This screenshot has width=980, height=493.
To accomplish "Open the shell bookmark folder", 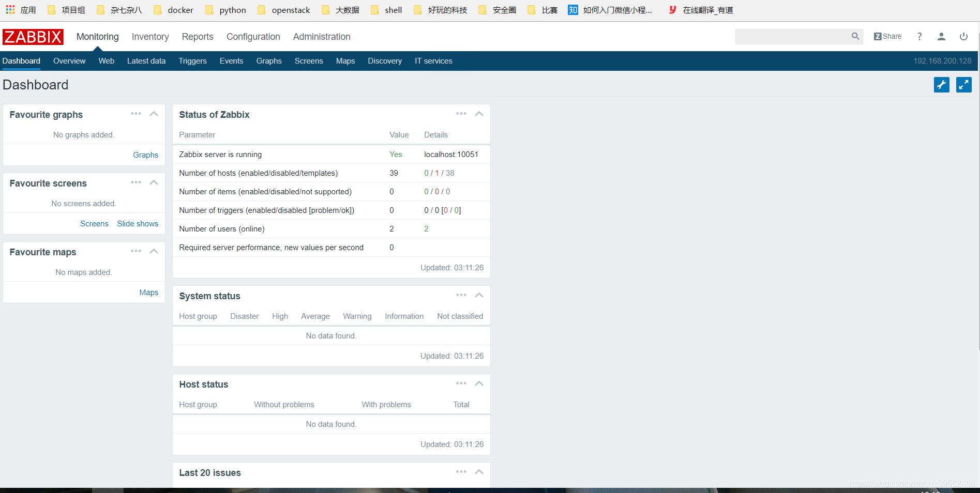I will (x=386, y=10).
